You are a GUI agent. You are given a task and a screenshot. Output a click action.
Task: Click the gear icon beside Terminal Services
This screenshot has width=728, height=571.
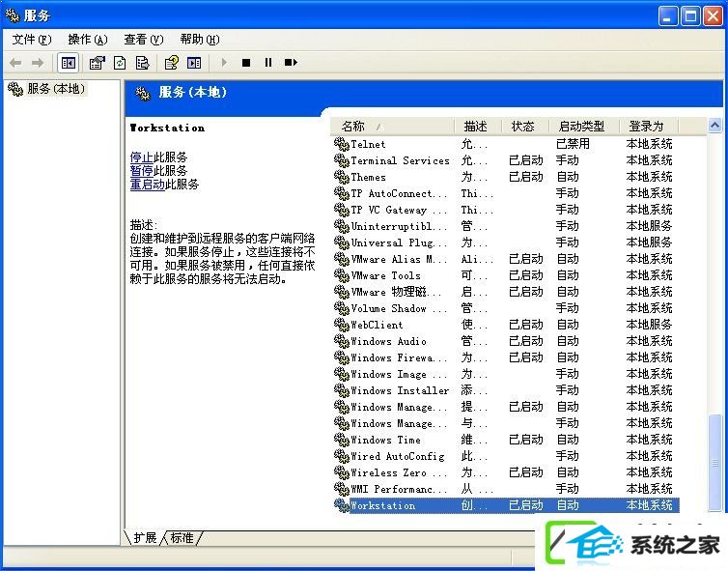pos(341,160)
